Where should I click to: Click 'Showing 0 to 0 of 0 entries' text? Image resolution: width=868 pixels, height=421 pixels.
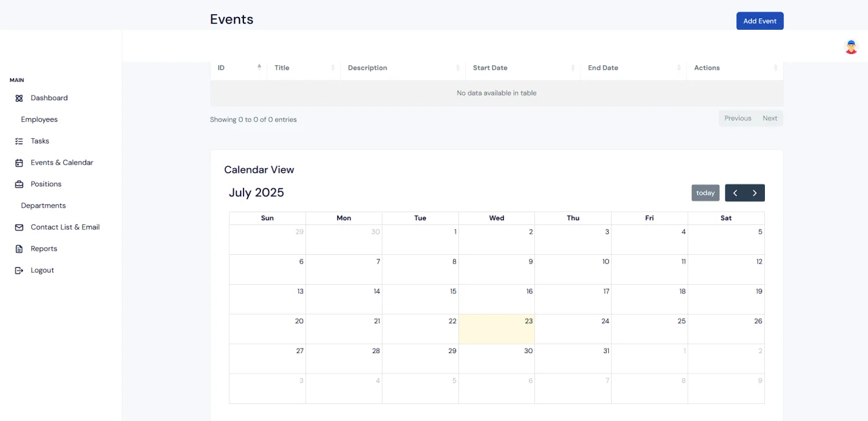pyautogui.click(x=253, y=119)
